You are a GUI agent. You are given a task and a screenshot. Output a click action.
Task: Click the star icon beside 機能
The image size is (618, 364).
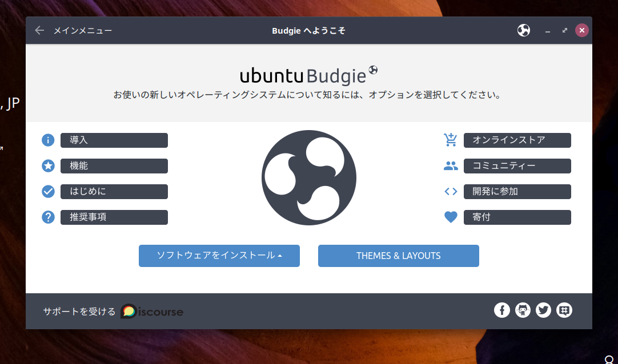tap(48, 166)
